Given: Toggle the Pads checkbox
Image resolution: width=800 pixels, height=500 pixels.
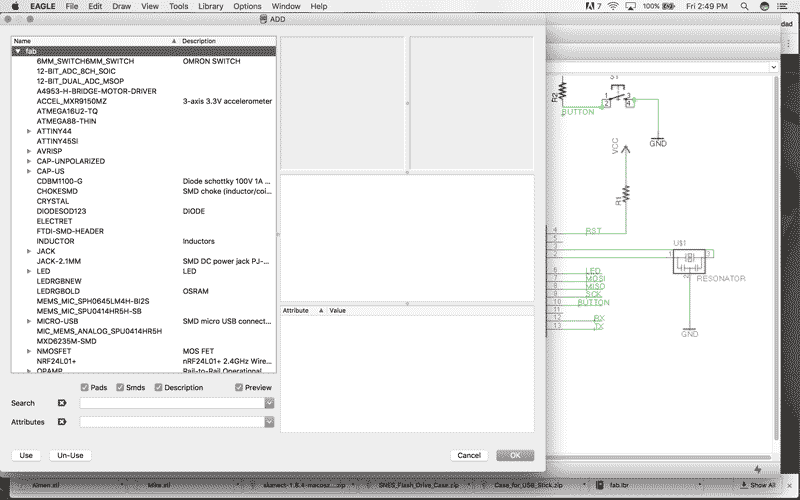Looking at the screenshot, I should point(85,388).
